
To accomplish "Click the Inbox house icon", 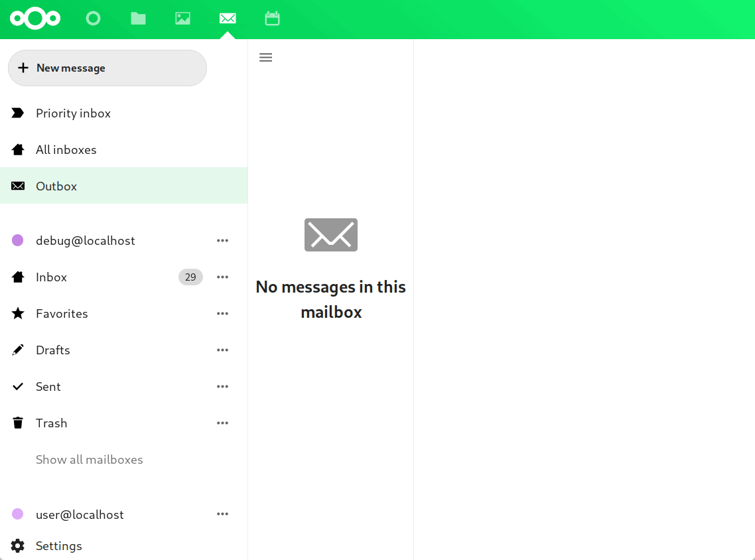I will (18, 277).
